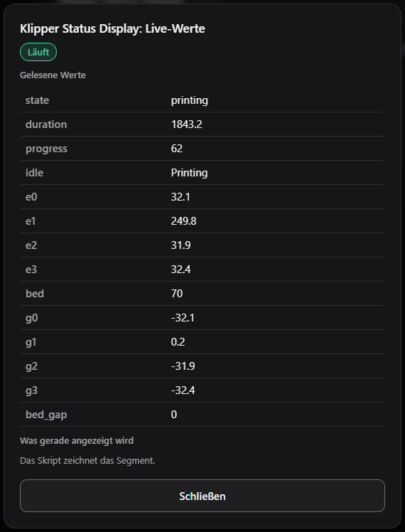Click the e2 value 31.9
Viewport: 405px width, 532px height.
[x=180, y=245]
